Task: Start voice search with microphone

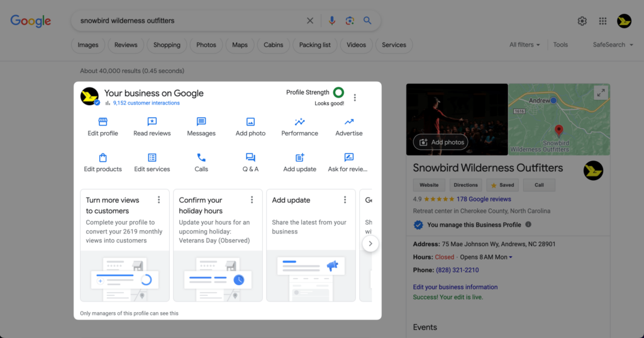Action: [x=332, y=21]
